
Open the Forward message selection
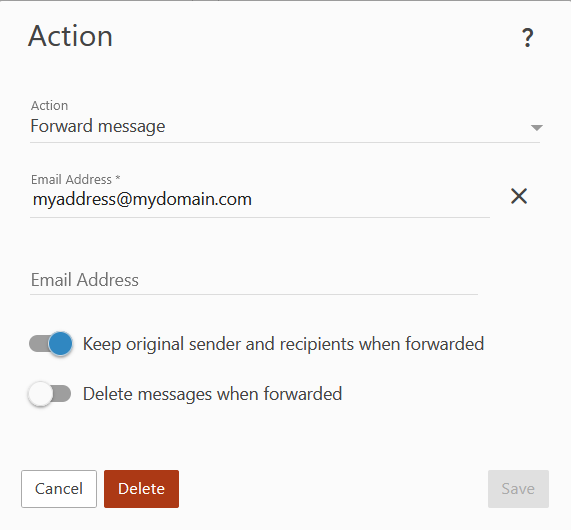285,126
